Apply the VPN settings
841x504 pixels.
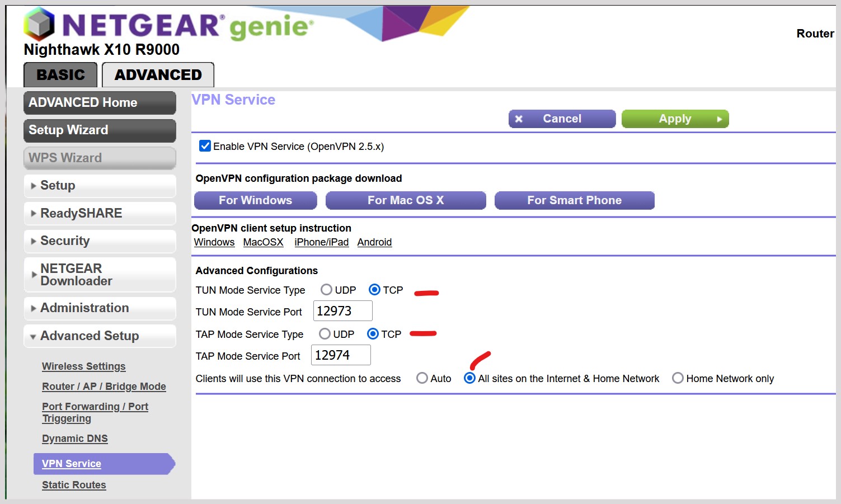675,119
